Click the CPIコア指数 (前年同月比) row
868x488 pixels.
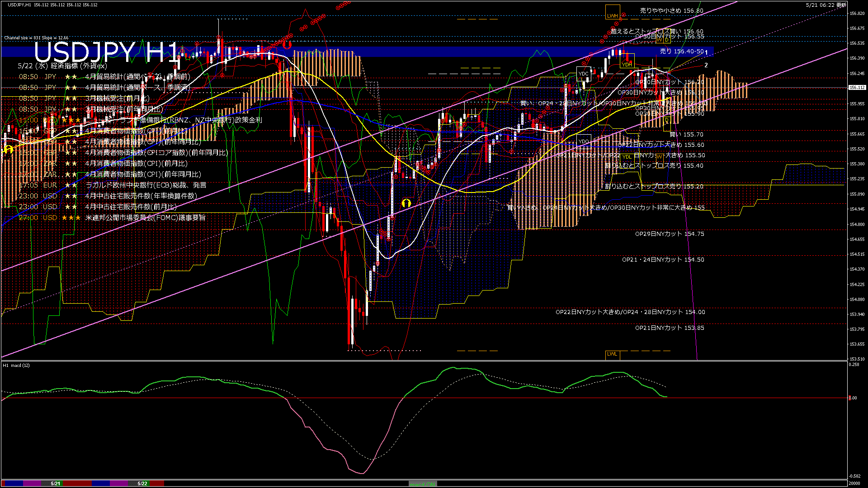click(123, 153)
